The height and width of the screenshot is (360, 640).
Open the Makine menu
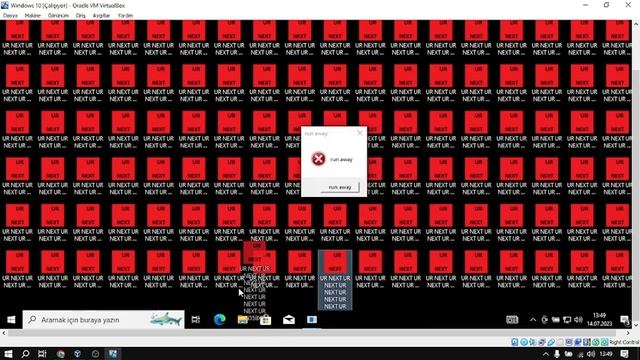[x=33, y=16]
